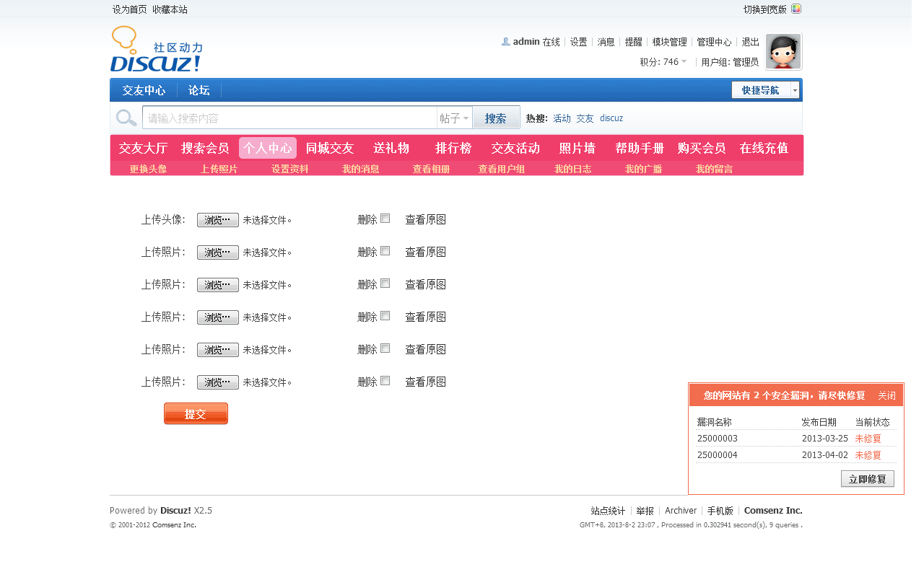Expand the 快捷导航 quick navigation dropdown
This screenshot has height=567, width=924.
click(795, 90)
